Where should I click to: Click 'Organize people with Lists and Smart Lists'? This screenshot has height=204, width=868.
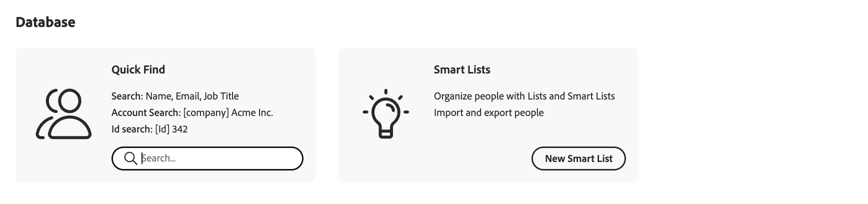(524, 96)
